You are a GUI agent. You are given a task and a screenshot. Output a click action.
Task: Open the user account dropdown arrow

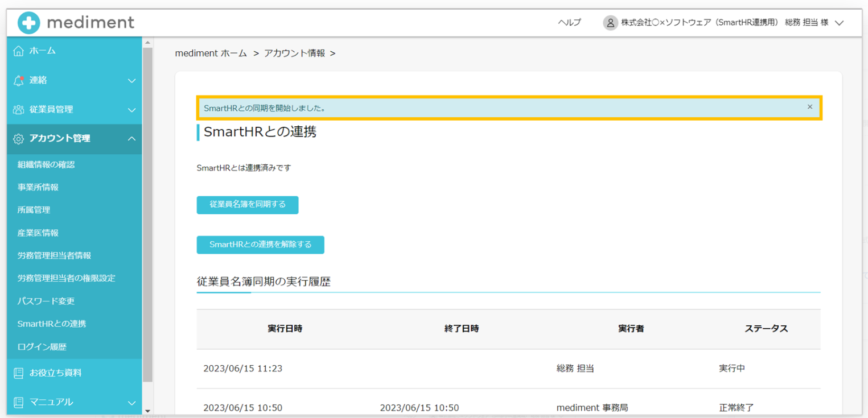click(839, 23)
